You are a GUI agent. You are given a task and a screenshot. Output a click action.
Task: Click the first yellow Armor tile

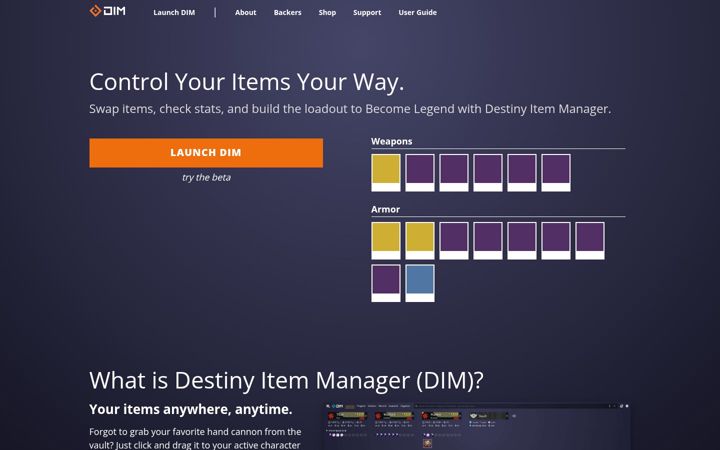pyautogui.click(x=386, y=241)
